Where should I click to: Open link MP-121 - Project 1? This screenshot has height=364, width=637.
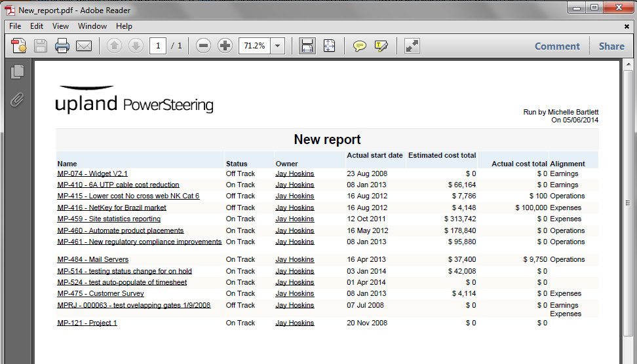point(87,323)
